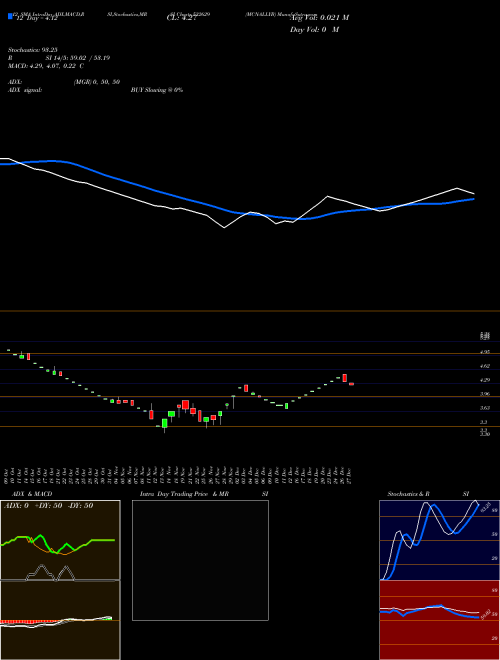This screenshot has width=500, height=660.
Task: Click the 'SI 14/3: 59.02 / 53.19' value
Action: click(x=78, y=58)
